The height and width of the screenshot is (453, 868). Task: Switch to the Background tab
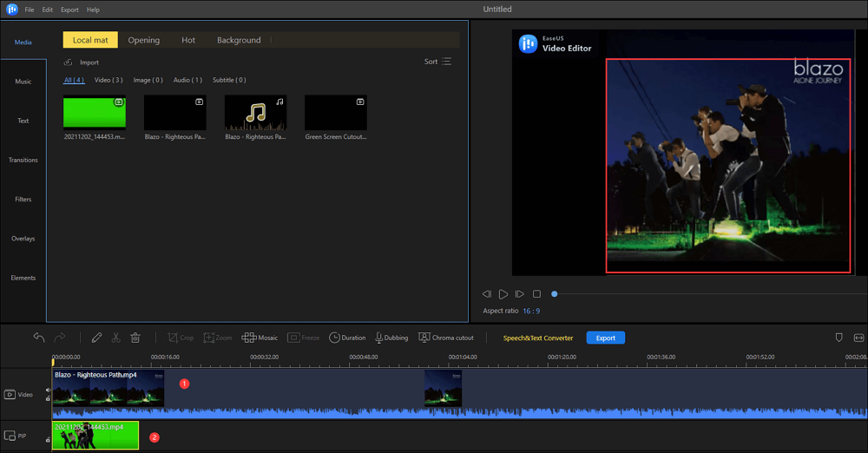click(x=239, y=40)
